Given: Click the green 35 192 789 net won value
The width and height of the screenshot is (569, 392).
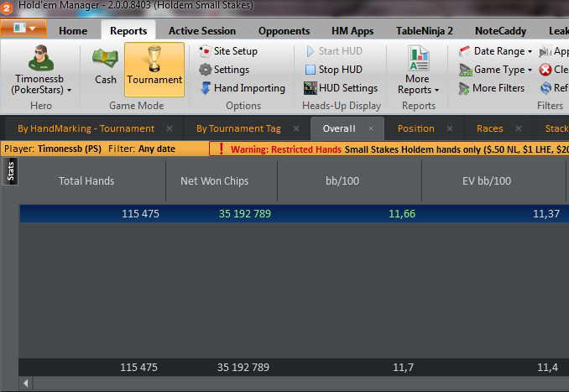Looking at the screenshot, I should click(x=244, y=213).
